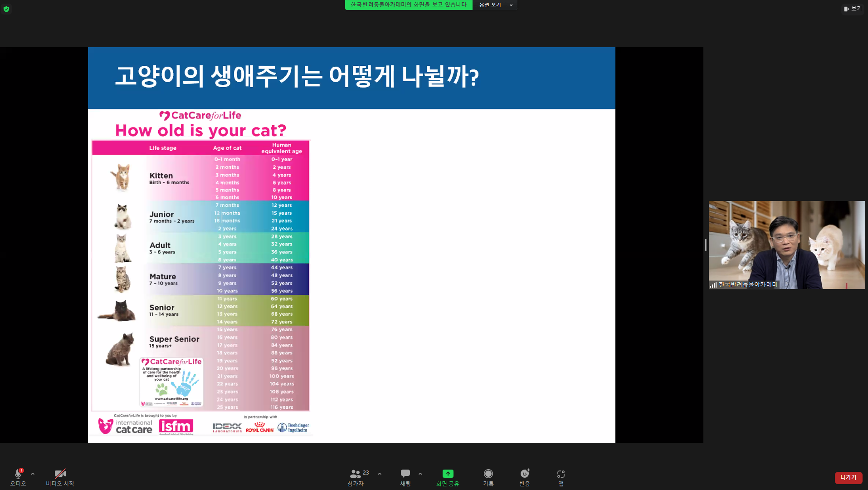The width and height of the screenshot is (868, 490).
Task: Click the slide's Korean title text
Action: [297, 76]
